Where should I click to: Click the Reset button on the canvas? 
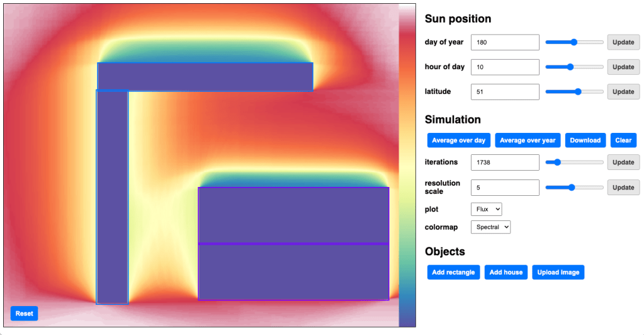24,314
